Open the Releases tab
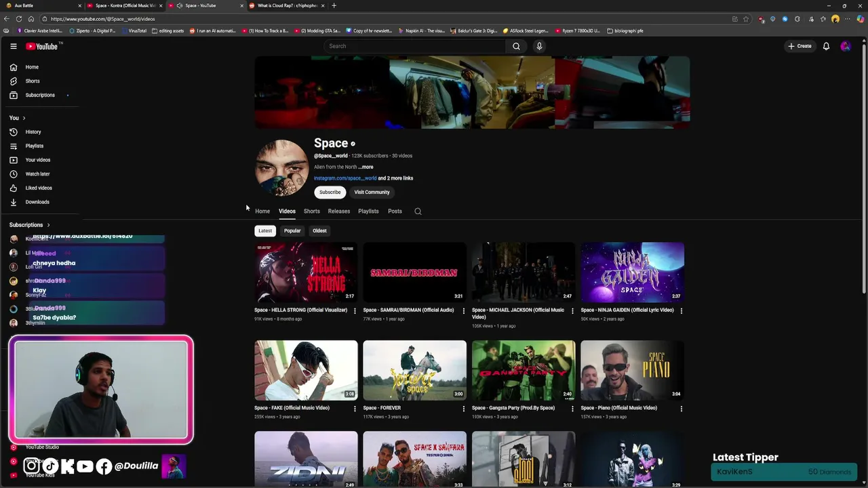 pyautogui.click(x=339, y=211)
